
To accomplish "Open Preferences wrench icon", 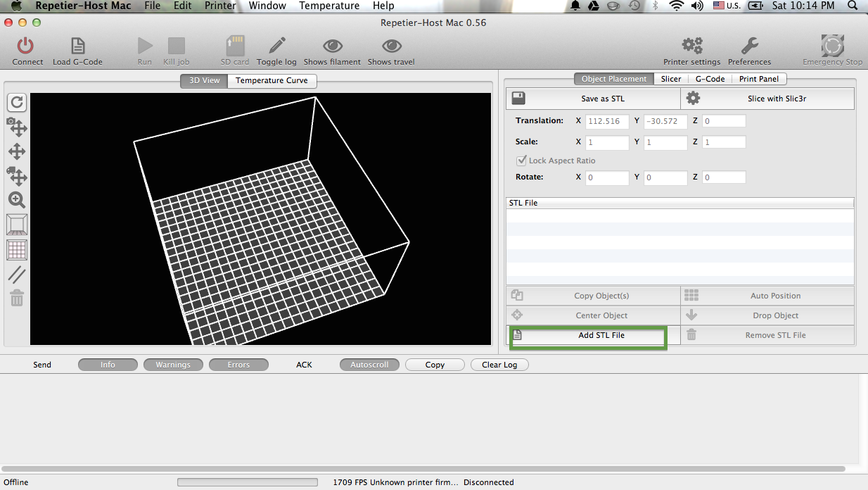I will pos(750,46).
